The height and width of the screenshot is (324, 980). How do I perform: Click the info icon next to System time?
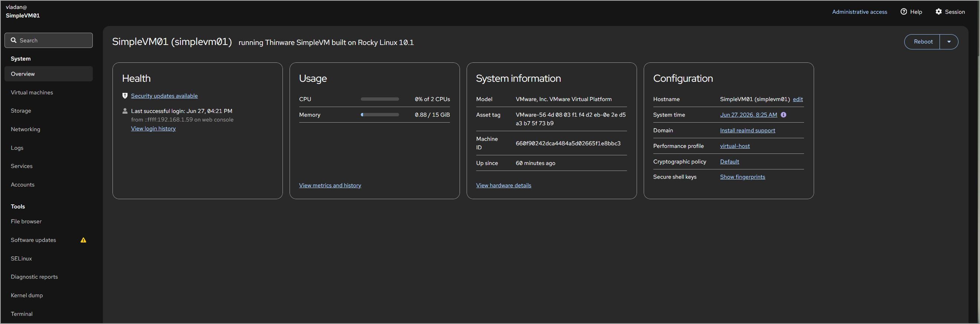coord(783,114)
